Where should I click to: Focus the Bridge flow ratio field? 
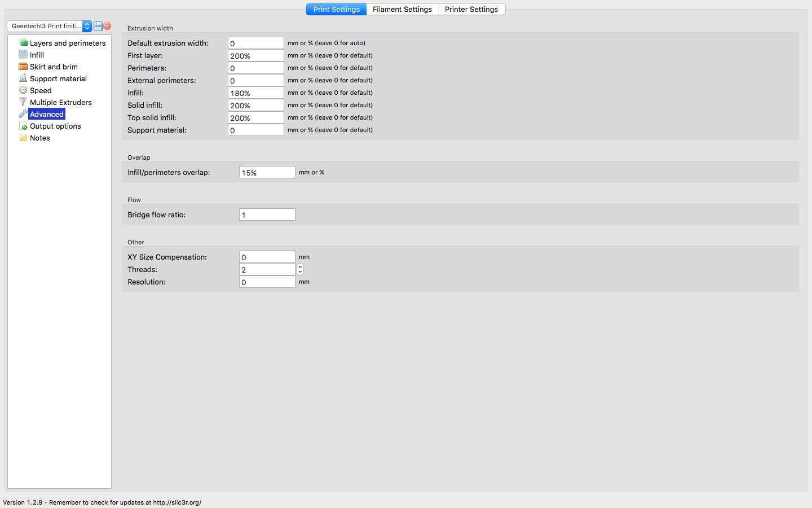[x=267, y=215]
